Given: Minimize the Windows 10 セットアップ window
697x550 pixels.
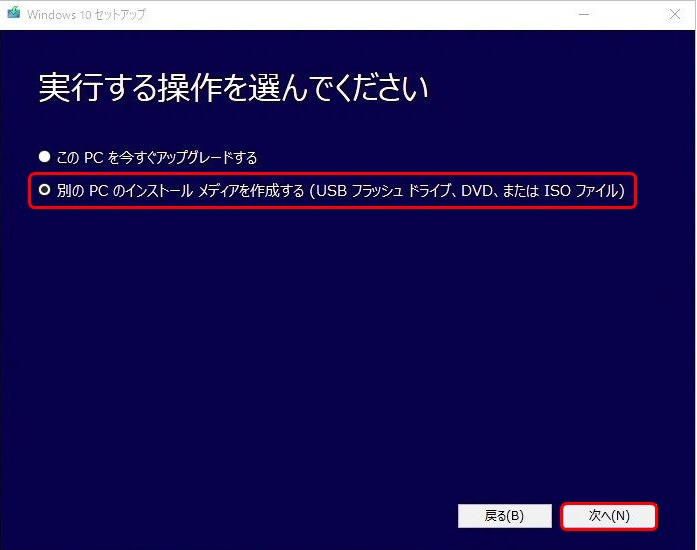Looking at the screenshot, I should pyautogui.click(x=584, y=14).
